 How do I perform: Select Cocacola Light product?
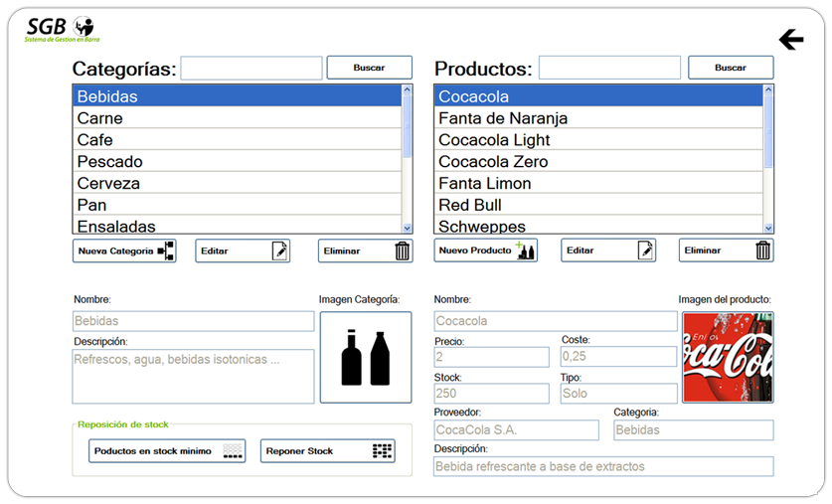point(598,139)
